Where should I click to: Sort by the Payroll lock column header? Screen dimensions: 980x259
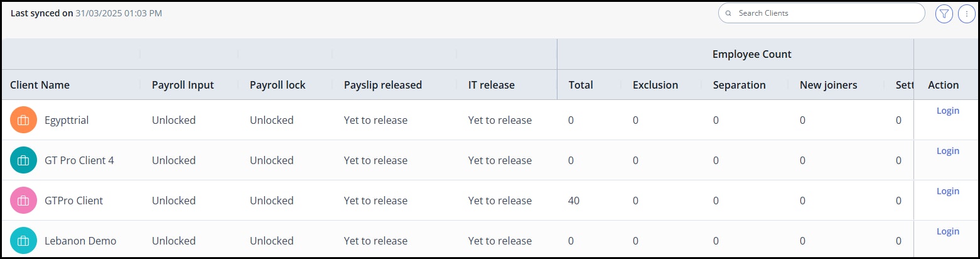(277, 85)
